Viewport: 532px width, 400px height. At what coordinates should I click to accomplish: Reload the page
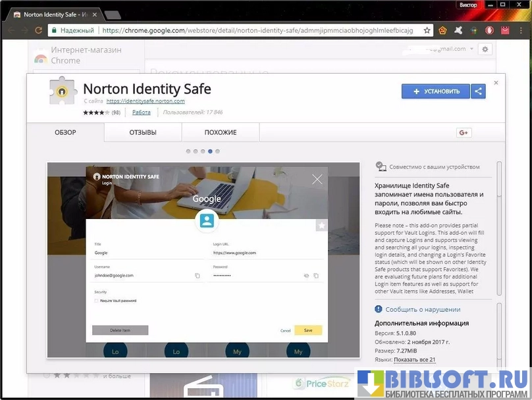pyautogui.click(x=39, y=30)
